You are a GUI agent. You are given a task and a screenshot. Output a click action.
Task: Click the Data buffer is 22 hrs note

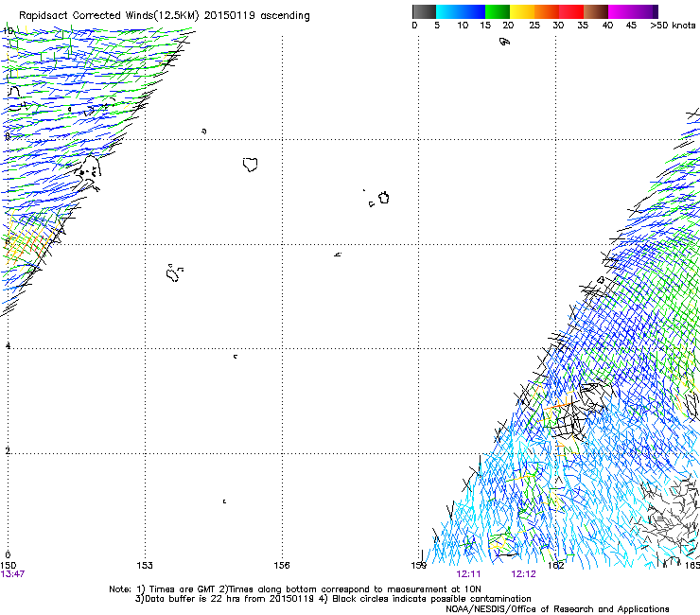click(x=333, y=599)
